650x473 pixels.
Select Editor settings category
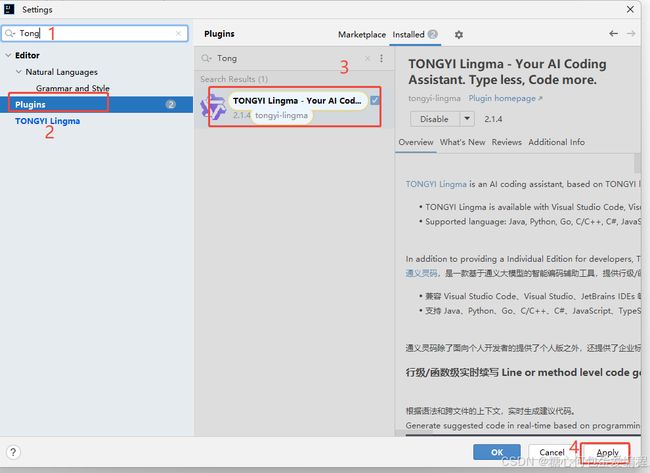click(27, 55)
